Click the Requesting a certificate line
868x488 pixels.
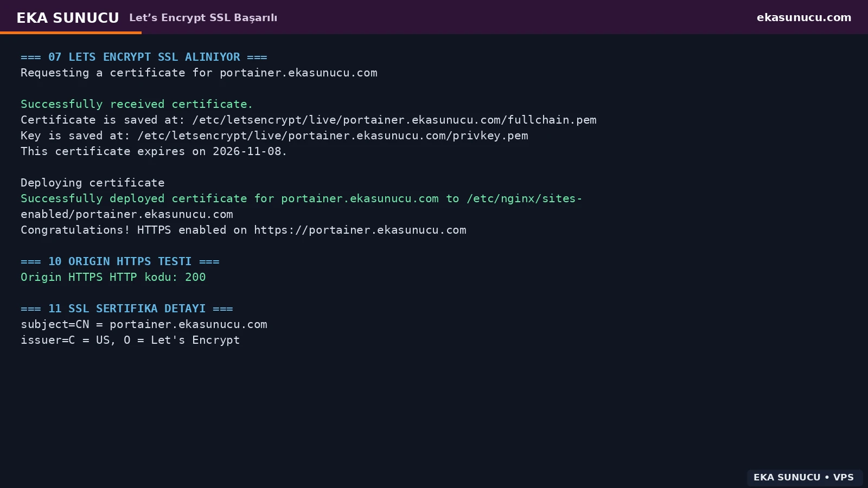point(199,73)
